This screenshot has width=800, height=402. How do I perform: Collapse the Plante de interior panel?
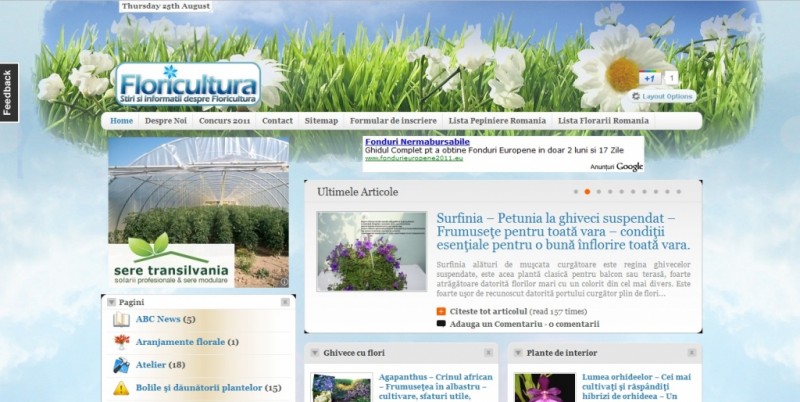[x=518, y=353]
